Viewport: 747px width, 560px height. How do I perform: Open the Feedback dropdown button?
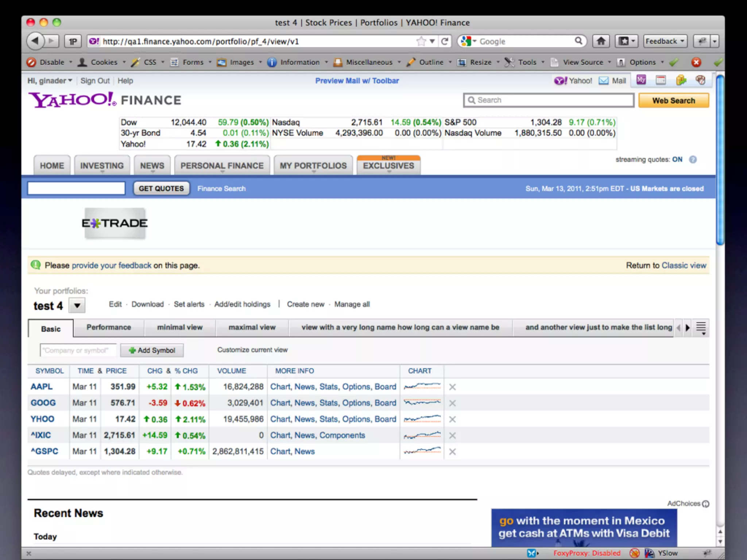665,41
